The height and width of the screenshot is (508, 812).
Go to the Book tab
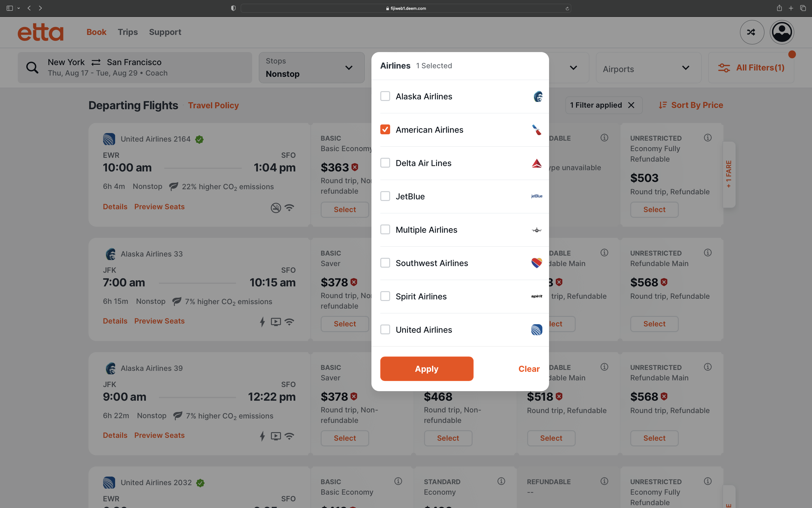click(x=96, y=32)
